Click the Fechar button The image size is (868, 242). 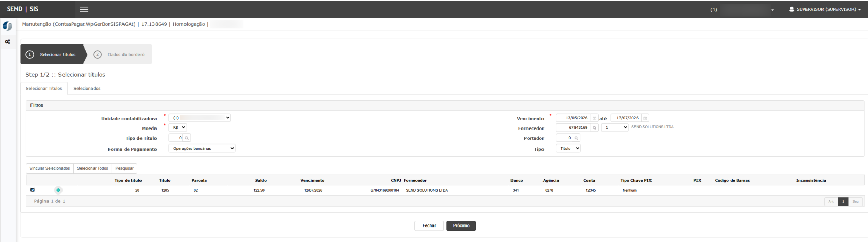point(429,225)
